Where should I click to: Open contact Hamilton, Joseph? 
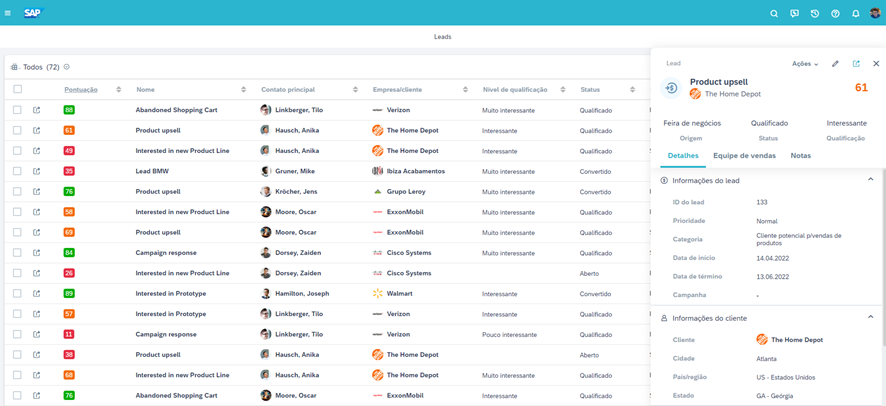coord(302,294)
